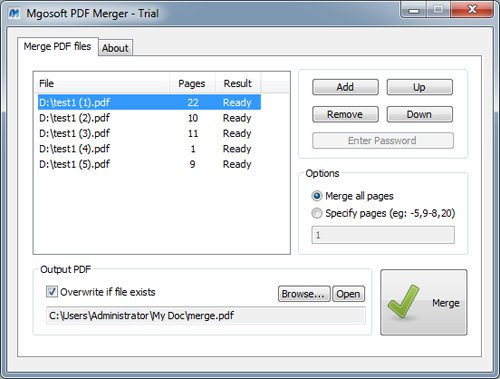Image resolution: width=500 pixels, height=379 pixels.
Task: Click the Browse... button
Action: coord(304,294)
